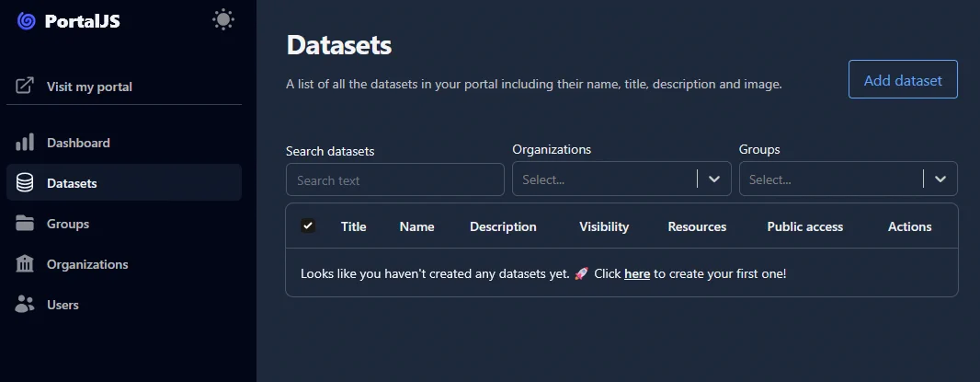The height and width of the screenshot is (382, 980).
Task: Click the Name column header
Action: coord(416,226)
